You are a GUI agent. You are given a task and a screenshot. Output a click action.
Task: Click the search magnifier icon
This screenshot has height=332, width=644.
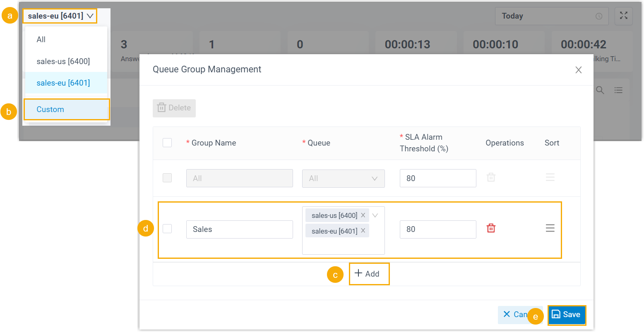point(600,90)
